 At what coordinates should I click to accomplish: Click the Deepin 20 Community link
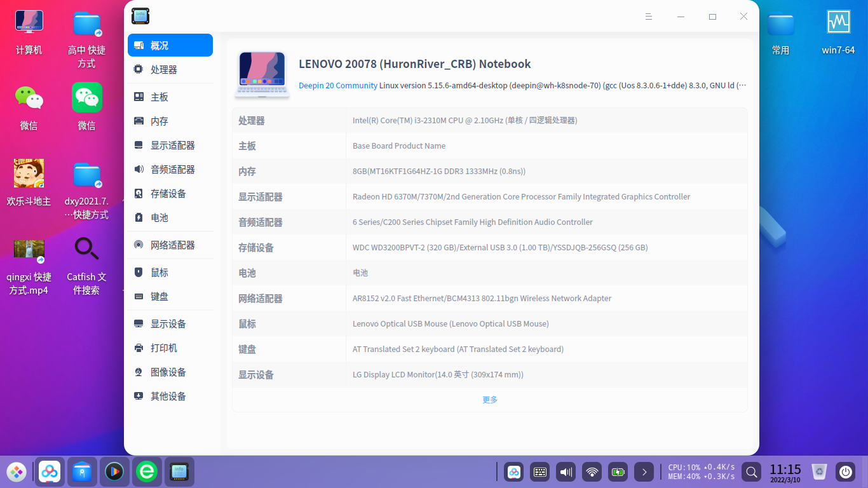(x=337, y=85)
